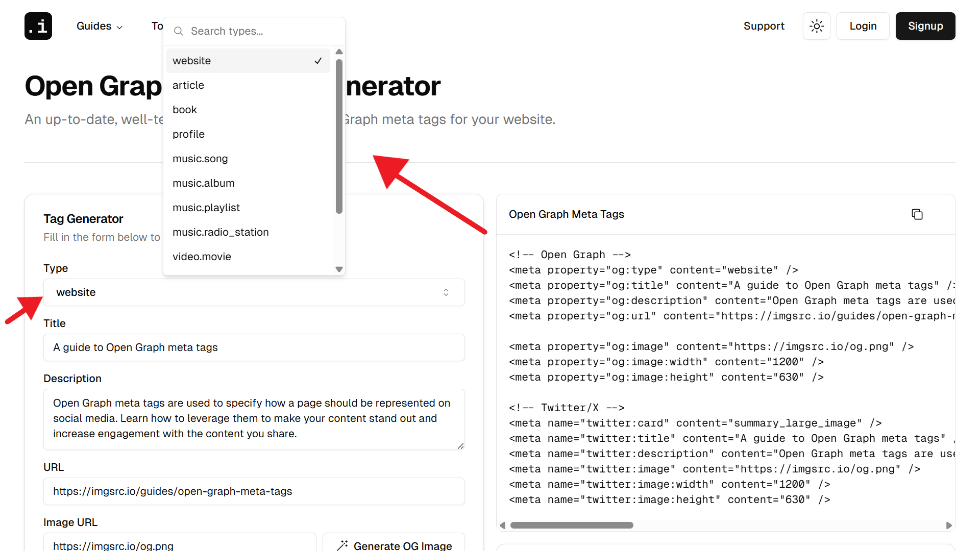Select music.album from the type dropdown
Viewport: 980px width, 551px height.
click(204, 183)
